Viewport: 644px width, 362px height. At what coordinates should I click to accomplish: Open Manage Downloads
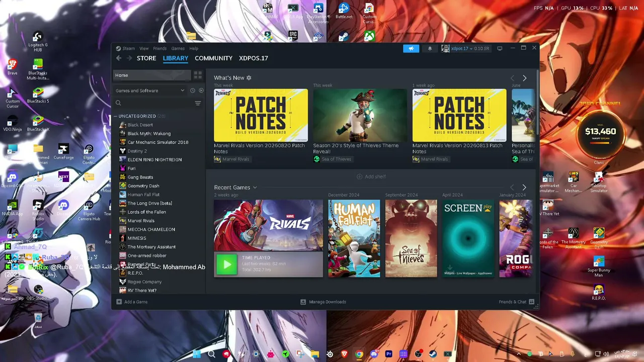pyautogui.click(x=323, y=302)
